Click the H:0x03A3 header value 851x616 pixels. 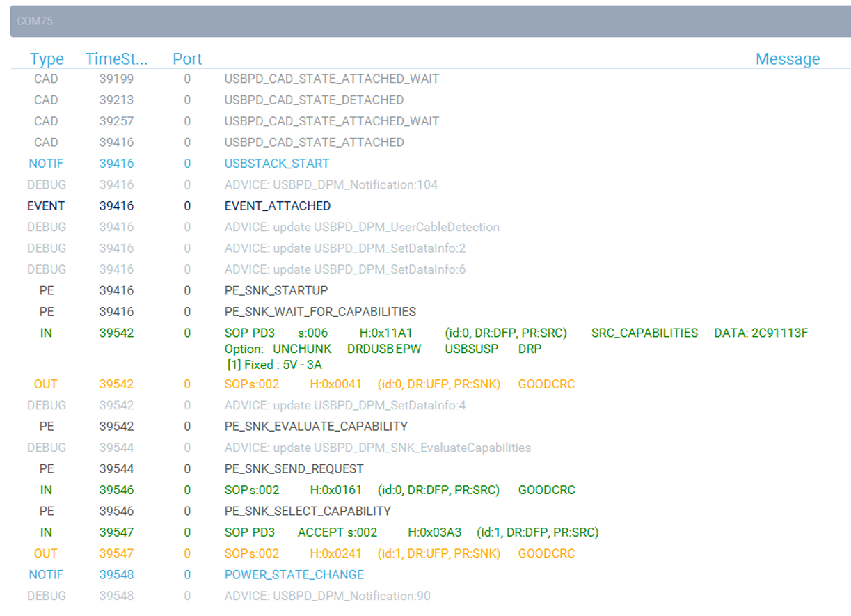[435, 532]
